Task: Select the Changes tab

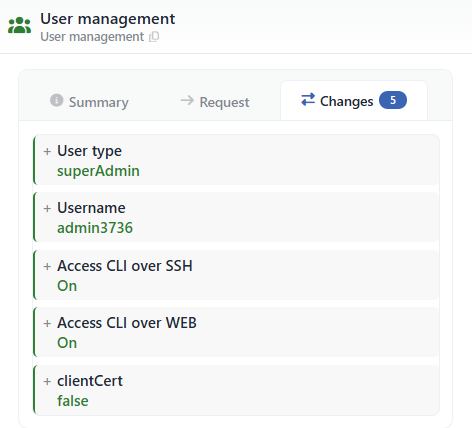Action: click(x=354, y=100)
